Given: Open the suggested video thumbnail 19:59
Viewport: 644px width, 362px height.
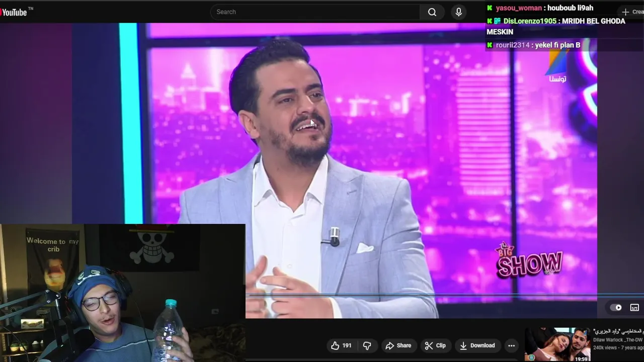Looking at the screenshot, I should point(558,344).
